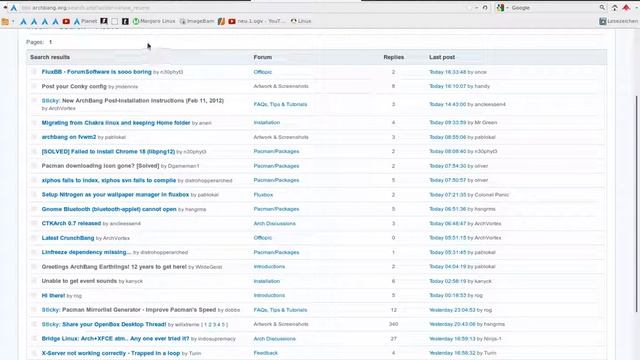The image size is (640, 360).
Task: Expand the search engine selector arrow
Action: pos(507,8)
